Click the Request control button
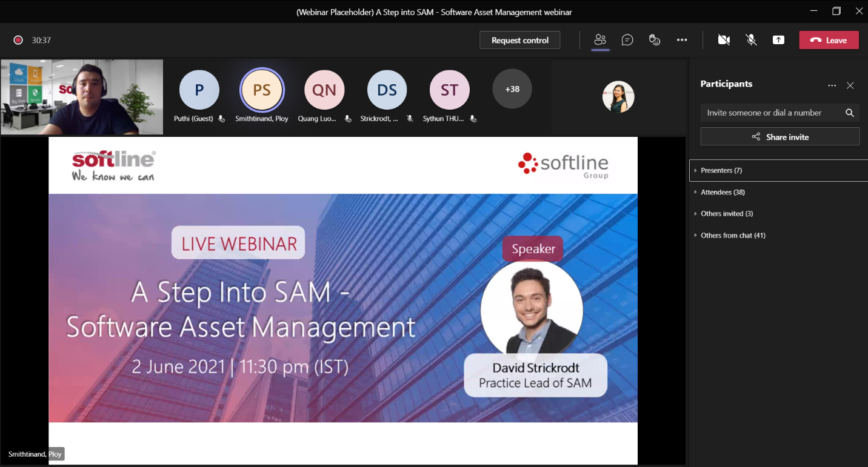 pyautogui.click(x=520, y=40)
